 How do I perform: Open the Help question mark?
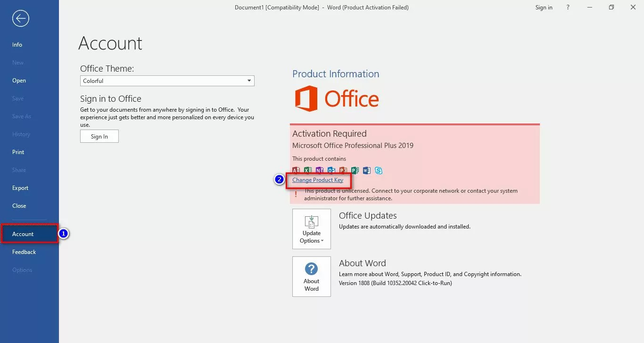point(568,7)
